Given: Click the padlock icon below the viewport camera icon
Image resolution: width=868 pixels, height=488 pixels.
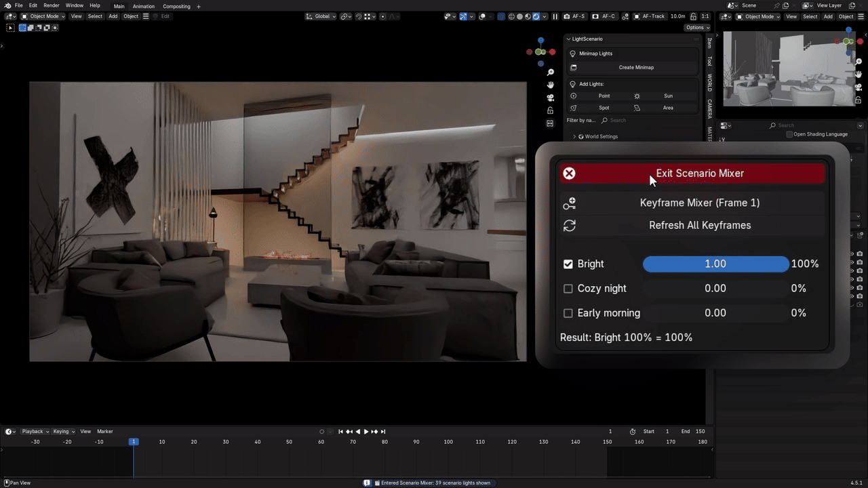Looking at the screenshot, I should [x=550, y=110].
